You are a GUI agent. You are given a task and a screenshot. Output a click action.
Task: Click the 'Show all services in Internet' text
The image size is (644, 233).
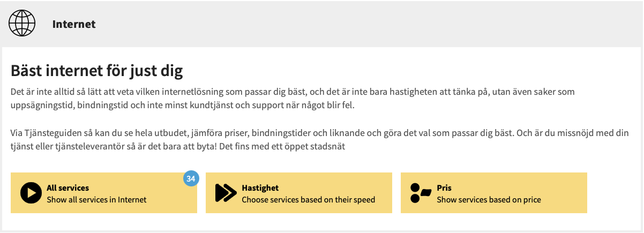point(96,199)
